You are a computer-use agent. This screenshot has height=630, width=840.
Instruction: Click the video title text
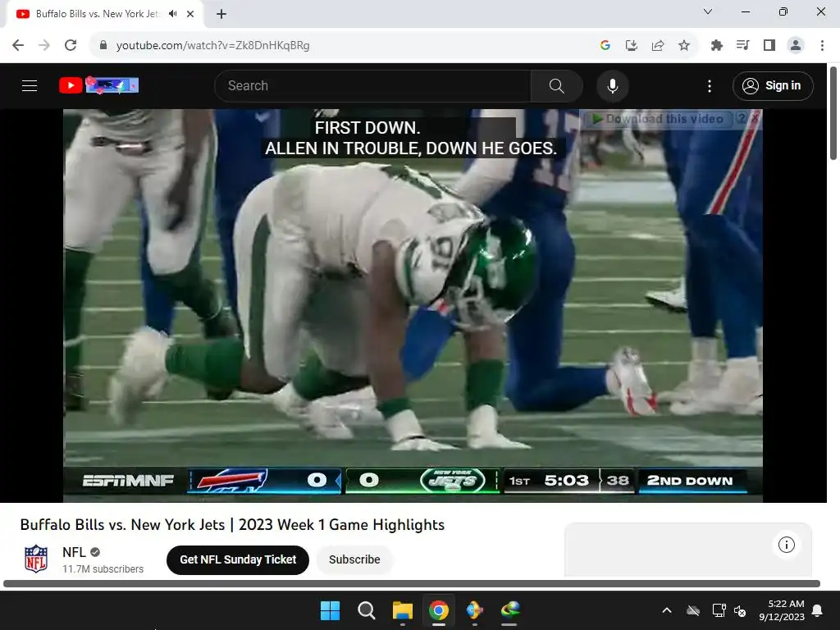click(232, 524)
